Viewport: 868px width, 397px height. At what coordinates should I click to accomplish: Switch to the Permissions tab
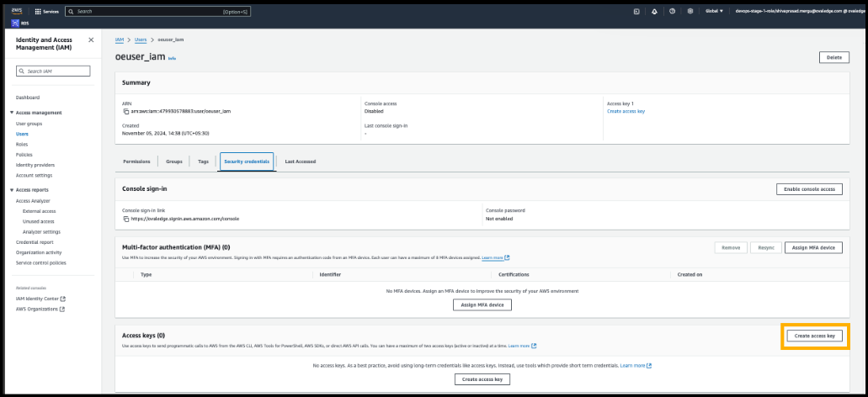136,161
